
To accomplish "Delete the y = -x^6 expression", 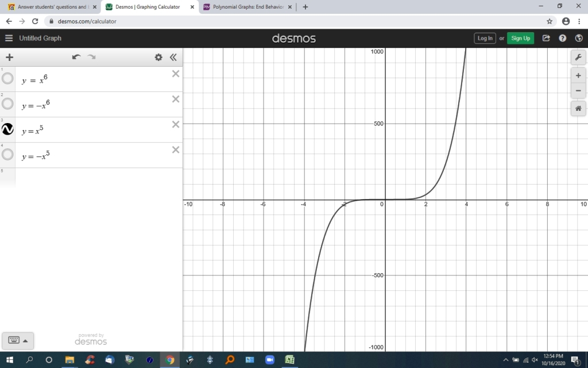I will (176, 99).
